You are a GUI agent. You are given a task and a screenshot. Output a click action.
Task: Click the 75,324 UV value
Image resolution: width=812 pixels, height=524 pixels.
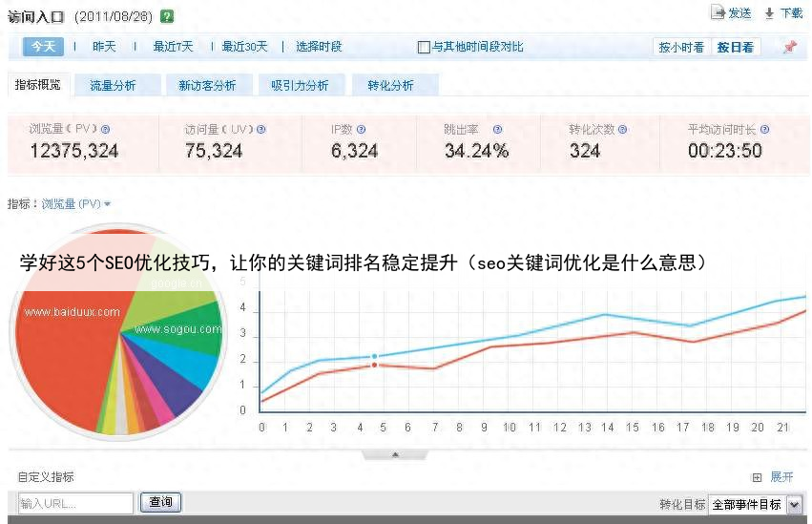click(x=214, y=151)
